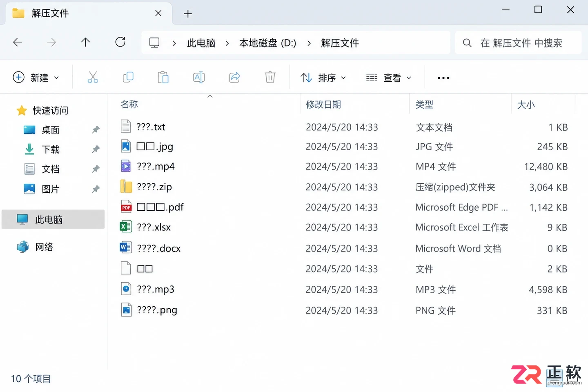Open the three-dot more options menu
Image resolution: width=588 pixels, height=392 pixels.
(x=443, y=78)
